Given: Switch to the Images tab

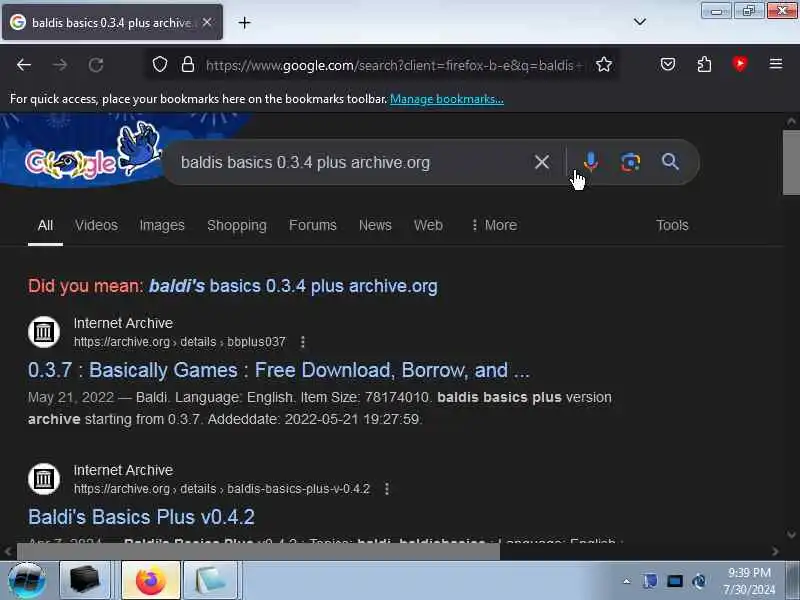Looking at the screenshot, I should pyautogui.click(x=162, y=225).
